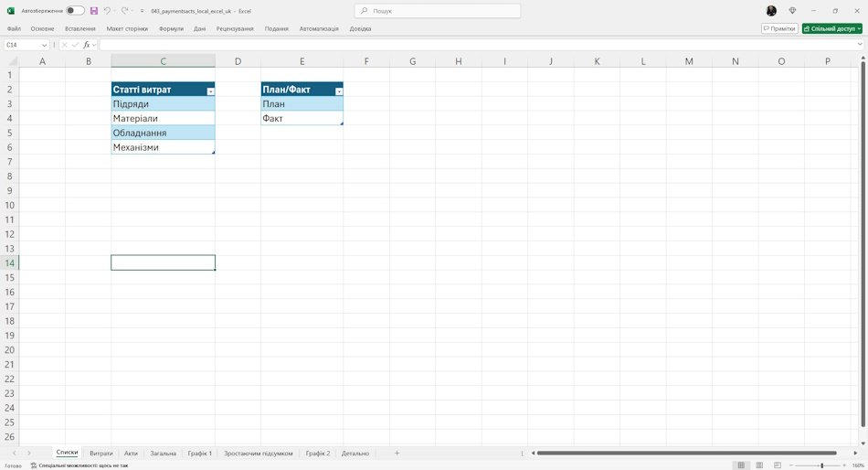The image size is (868, 470).
Task: Click the zoom out minus icon
Action: (791, 465)
